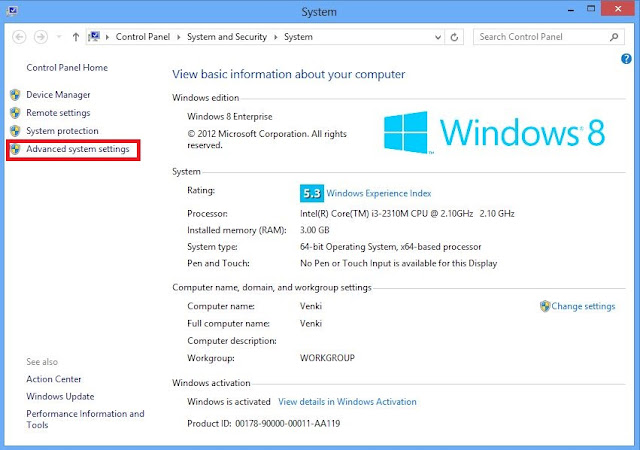Viewport: 640px width, 450px height.
Task: Click the Windows 8 logo image
Action: click(x=495, y=133)
